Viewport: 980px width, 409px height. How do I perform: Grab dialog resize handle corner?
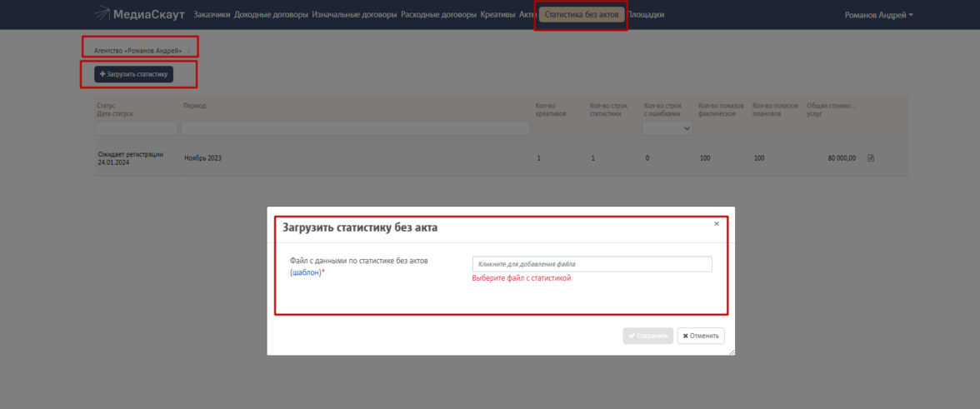click(732, 352)
